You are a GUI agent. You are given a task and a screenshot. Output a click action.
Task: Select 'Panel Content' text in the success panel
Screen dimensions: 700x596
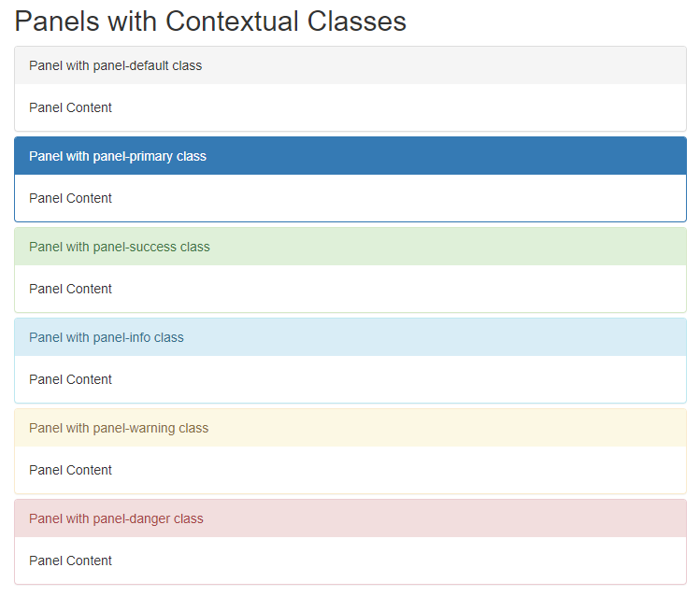(70, 289)
